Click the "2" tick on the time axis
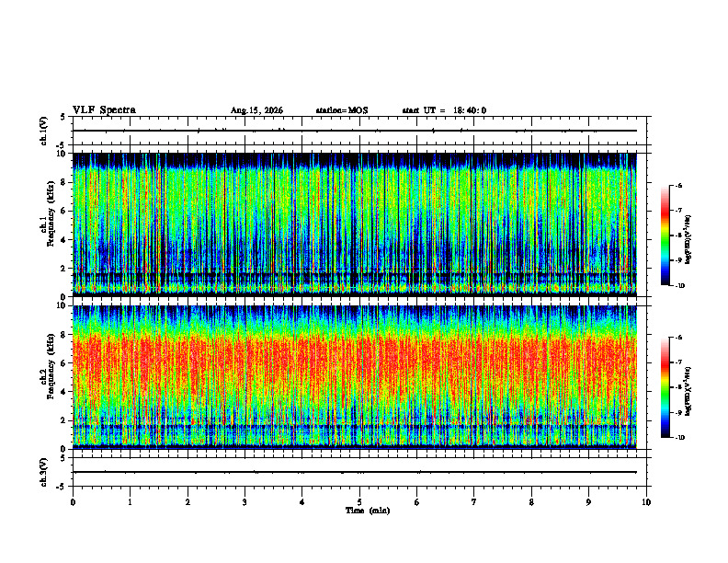Screen dimensions: 728x563 coord(188,502)
